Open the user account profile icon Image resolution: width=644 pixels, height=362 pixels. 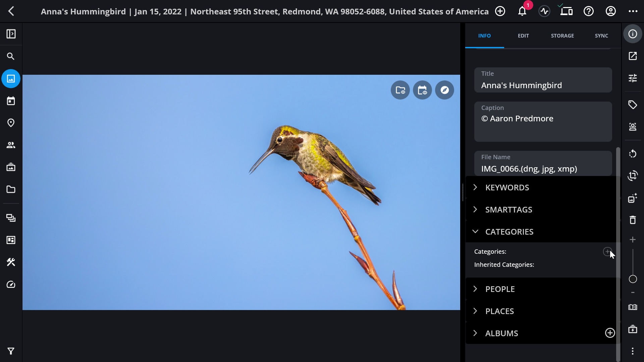pyautogui.click(x=611, y=11)
